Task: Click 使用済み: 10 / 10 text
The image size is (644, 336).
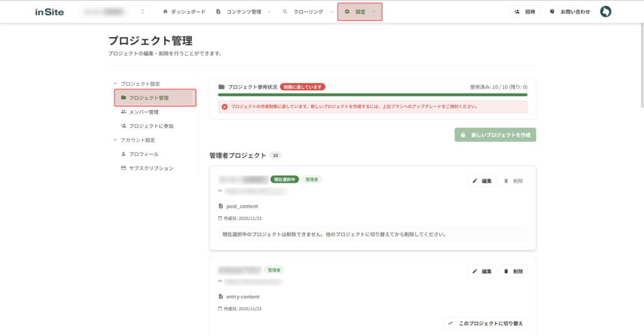Action: 499,87
